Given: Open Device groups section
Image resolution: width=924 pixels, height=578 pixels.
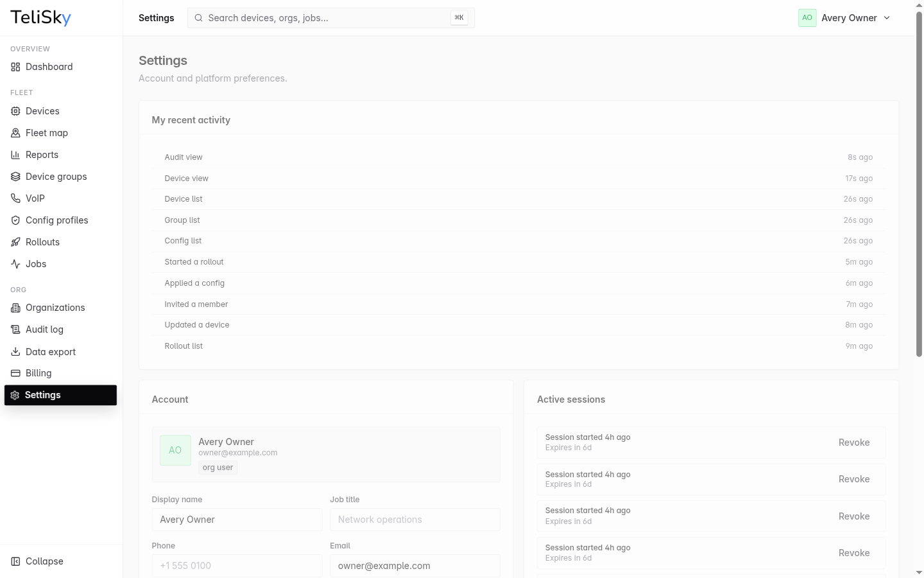Looking at the screenshot, I should [x=61, y=177].
